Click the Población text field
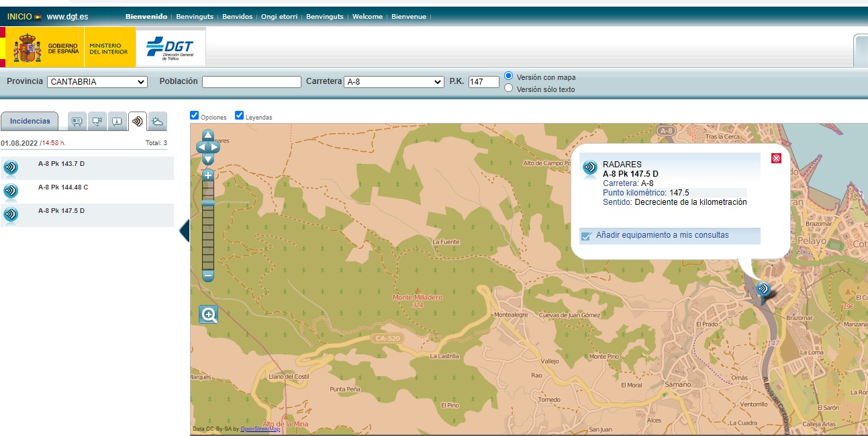The width and height of the screenshot is (868, 436). point(252,82)
